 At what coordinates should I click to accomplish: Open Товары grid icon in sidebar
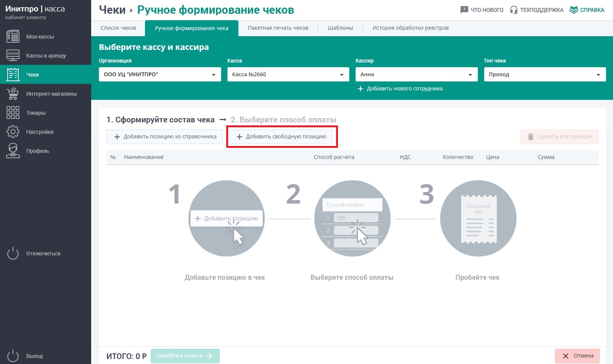(x=13, y=112)
